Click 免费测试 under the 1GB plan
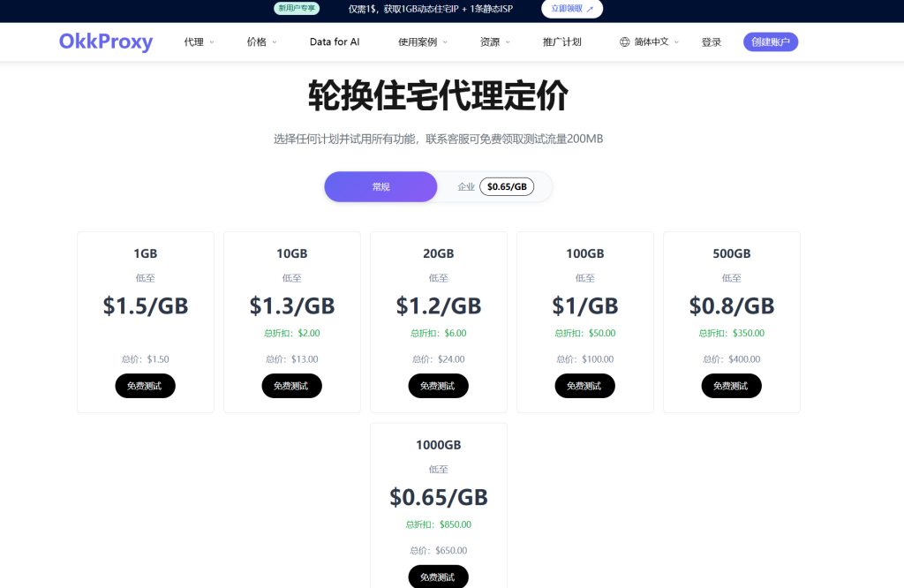 click(x=145, y=386)
